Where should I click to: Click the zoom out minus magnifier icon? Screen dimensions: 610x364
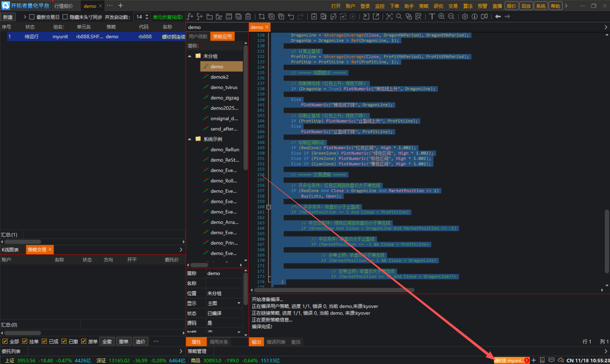(x=451, y=16)
